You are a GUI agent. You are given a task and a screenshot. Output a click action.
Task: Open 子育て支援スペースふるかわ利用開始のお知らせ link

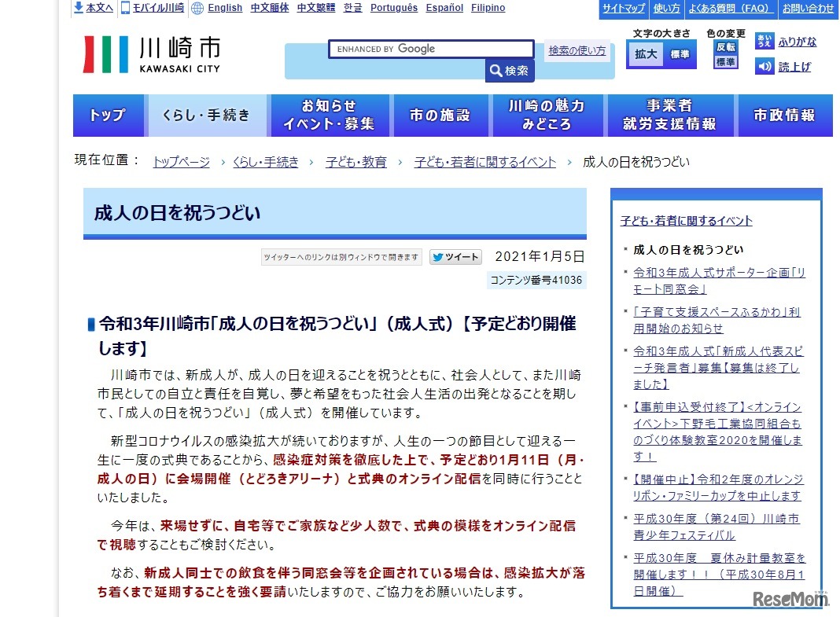click(717, 320)
